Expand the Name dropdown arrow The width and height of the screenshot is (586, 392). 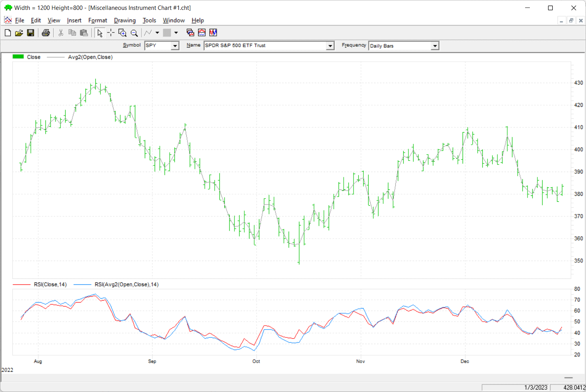tap(330, 46)
